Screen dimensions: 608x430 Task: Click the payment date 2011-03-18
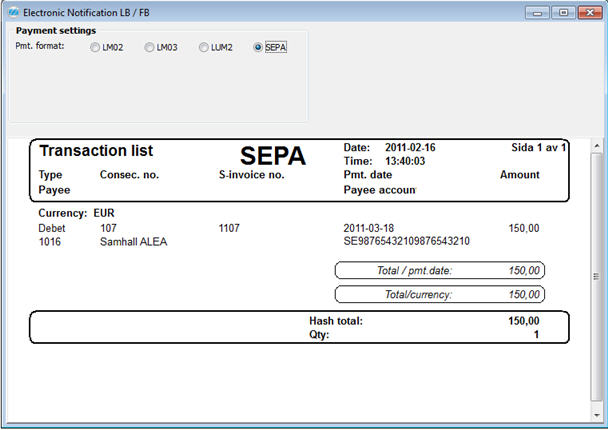pyautogui.click(x=370, y=228)
